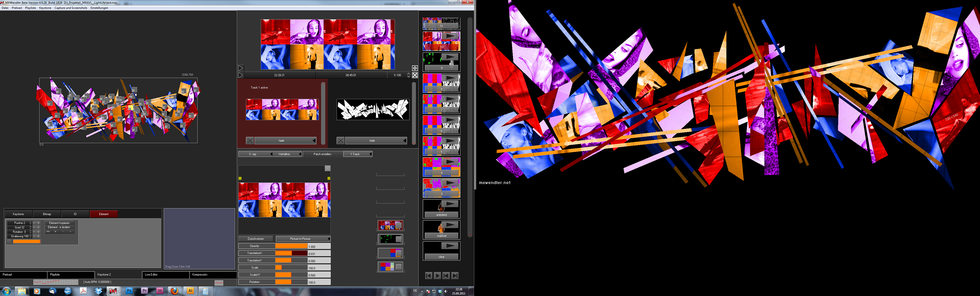Screen dimensions: 980x296
Task: Step the Grad 32 spinner arrows
Action: pos(30,227)
